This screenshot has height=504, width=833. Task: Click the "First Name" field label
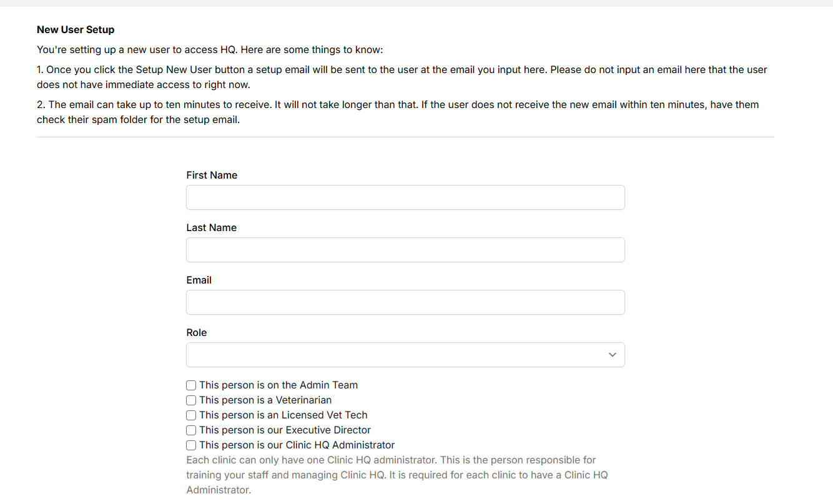tap(212, 175)
